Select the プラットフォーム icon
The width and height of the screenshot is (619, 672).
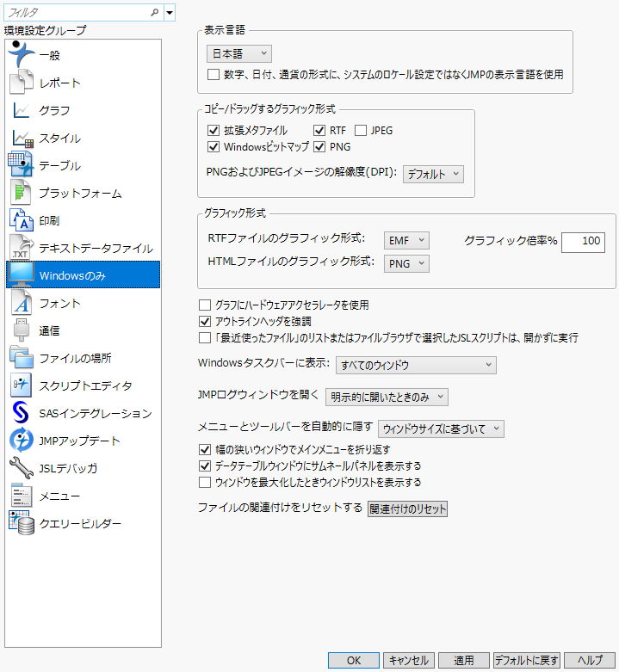(21, 193)
